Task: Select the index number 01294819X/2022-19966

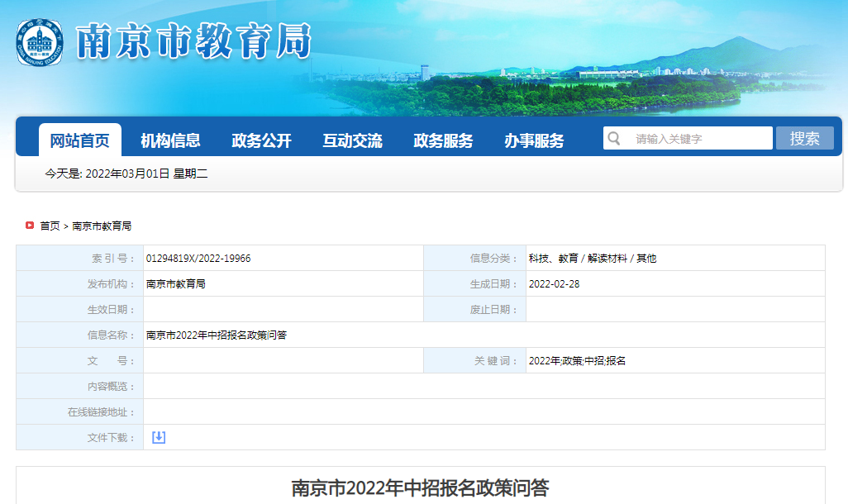Action: 198,259
